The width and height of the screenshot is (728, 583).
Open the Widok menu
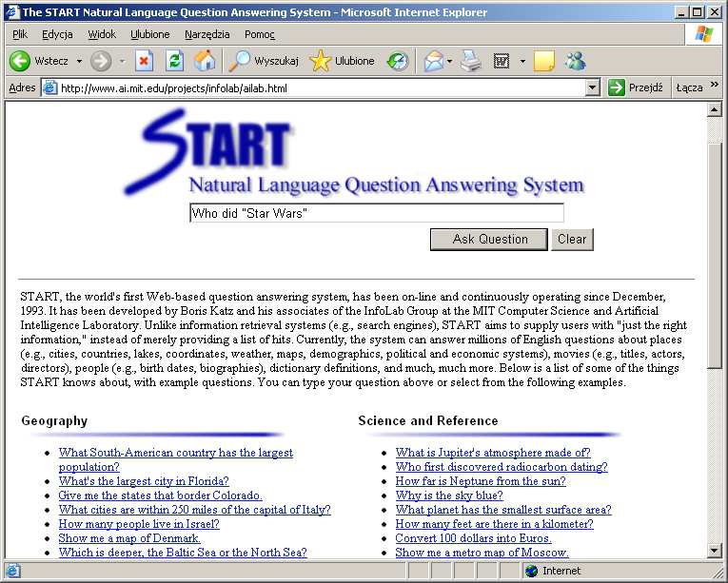click(x=102, y=34)
